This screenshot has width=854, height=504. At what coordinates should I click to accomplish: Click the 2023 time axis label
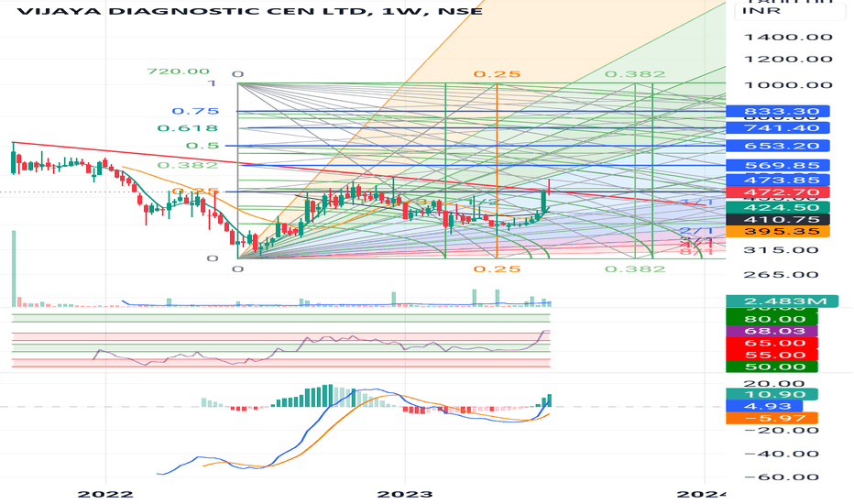(x=405, y=494)
